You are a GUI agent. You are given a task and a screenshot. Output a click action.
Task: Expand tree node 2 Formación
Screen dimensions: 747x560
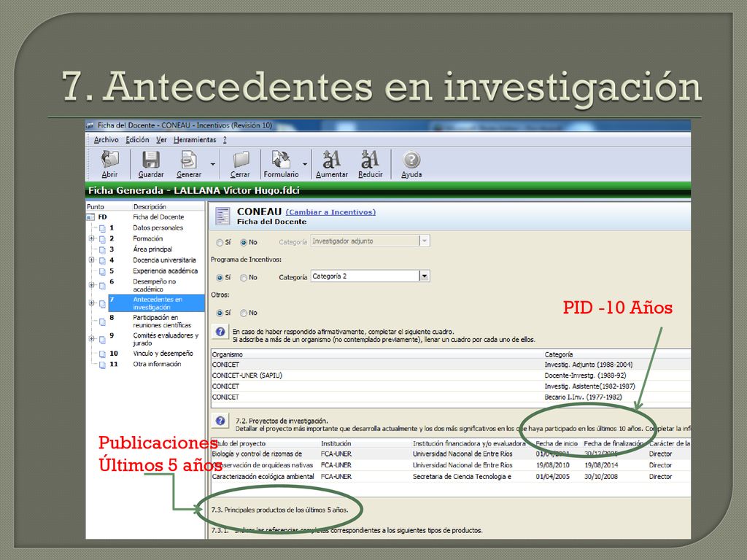[91, 238]
